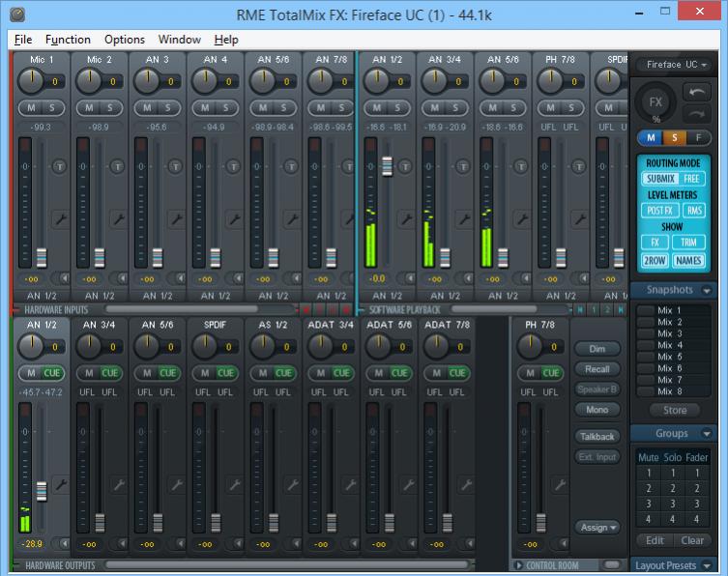The width and height of the screenshot is (728, 576).
Task: Click the master Mute M indicator
Action: tap(652, 138)
